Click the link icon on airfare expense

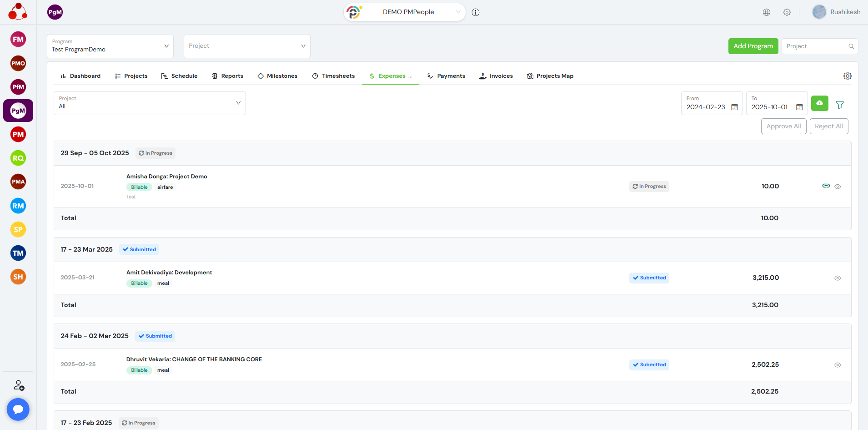point(826,186)
